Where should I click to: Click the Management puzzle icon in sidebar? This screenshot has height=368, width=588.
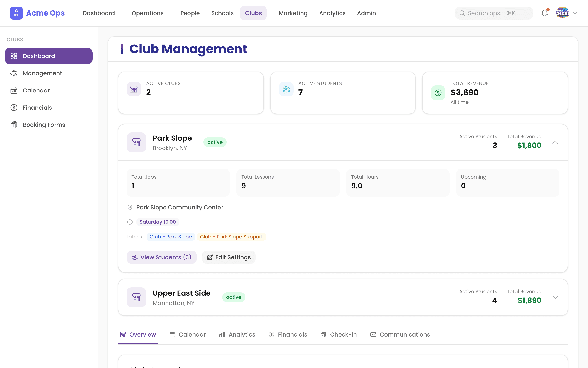(14, 73)
